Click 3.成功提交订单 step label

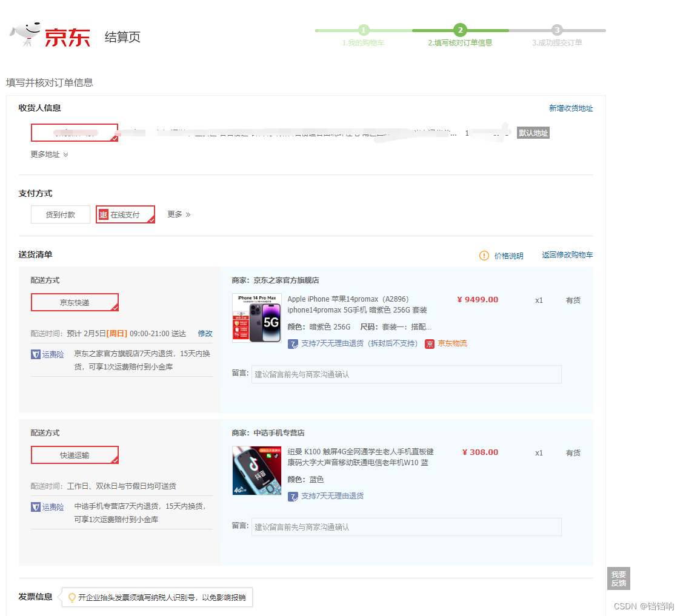(x=557, y=43)
